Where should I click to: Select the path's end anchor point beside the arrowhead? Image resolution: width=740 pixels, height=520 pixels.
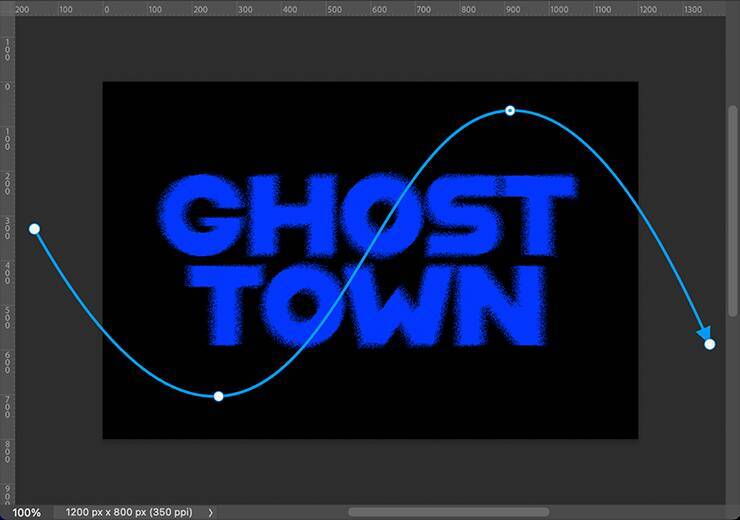point(710,344)
